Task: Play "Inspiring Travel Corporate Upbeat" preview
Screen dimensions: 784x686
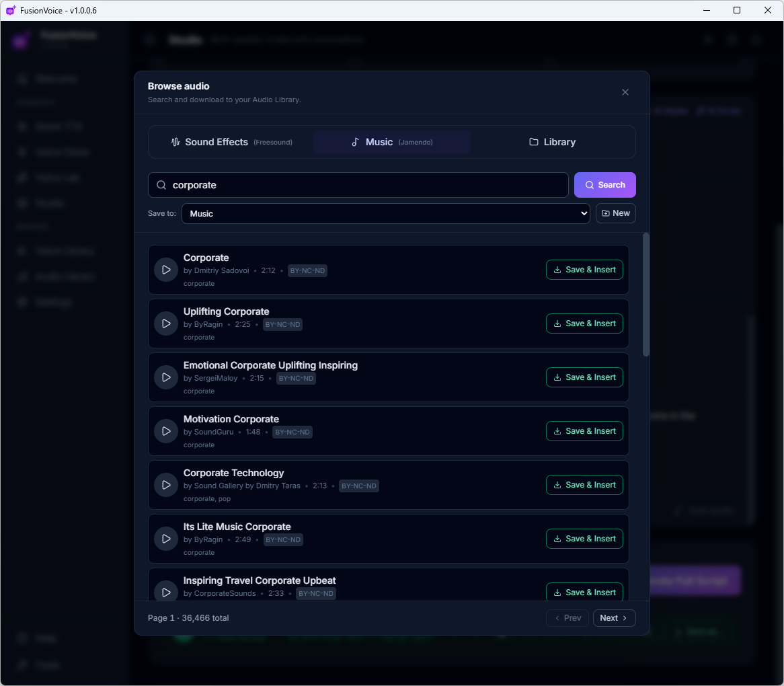Action: click(166, 591)
